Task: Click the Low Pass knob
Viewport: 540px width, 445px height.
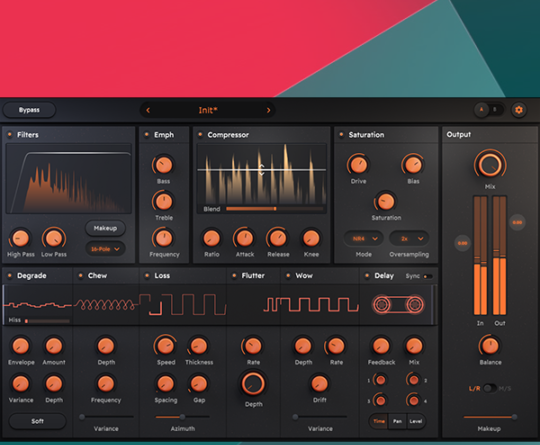Action: (x=54, y=238)
